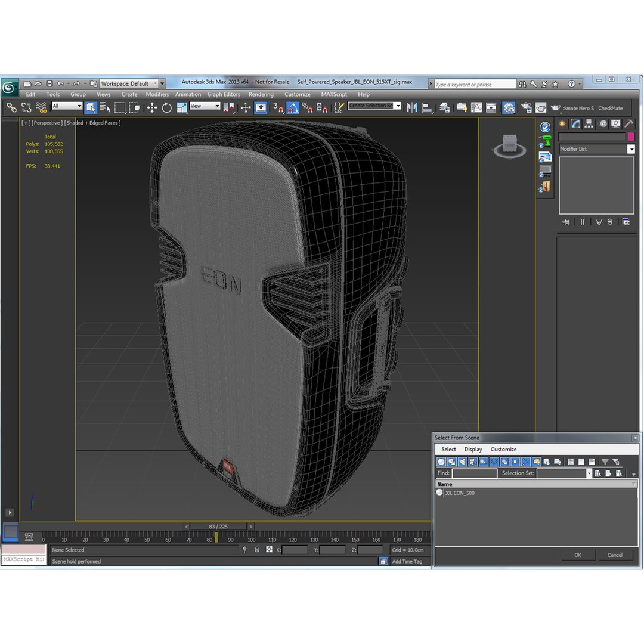This screenshot has width=644, height=644.
Task: Open the MAXScript menu
Action: [x=335, y=94]
